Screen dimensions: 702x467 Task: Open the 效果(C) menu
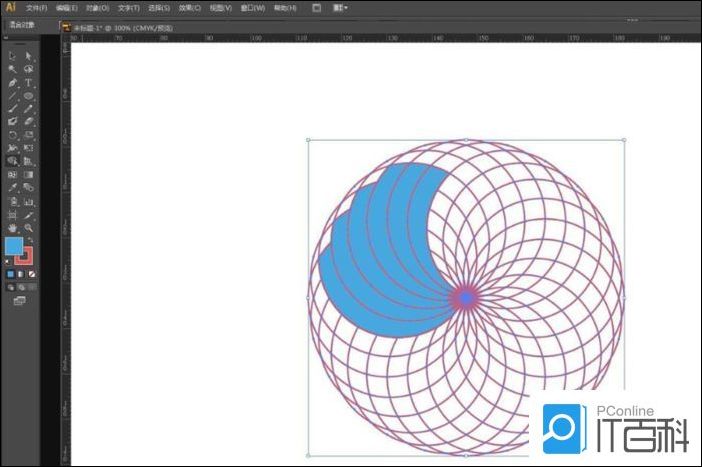pos(190,8)
